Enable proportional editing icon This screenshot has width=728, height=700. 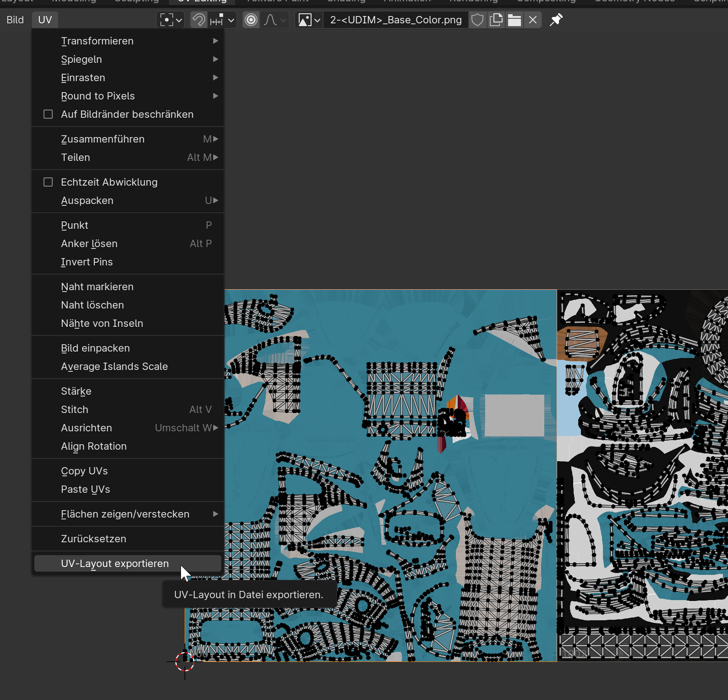coord(251,20)
